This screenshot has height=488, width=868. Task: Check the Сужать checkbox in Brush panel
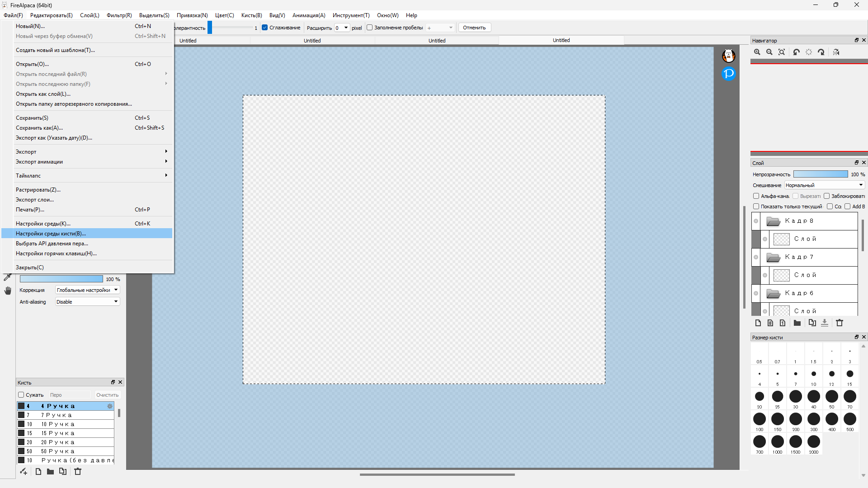[x=21, y=395]
